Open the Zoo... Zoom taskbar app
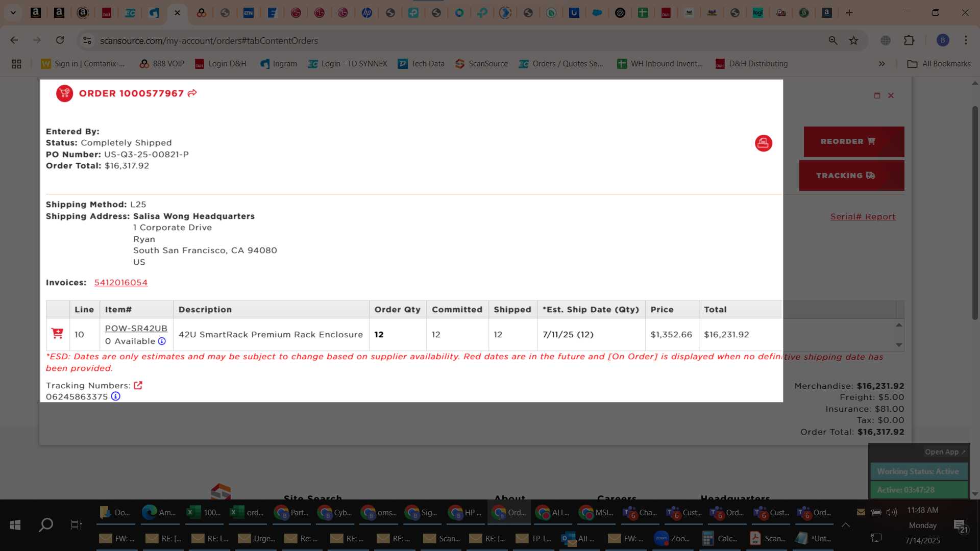 pos(673,538)
